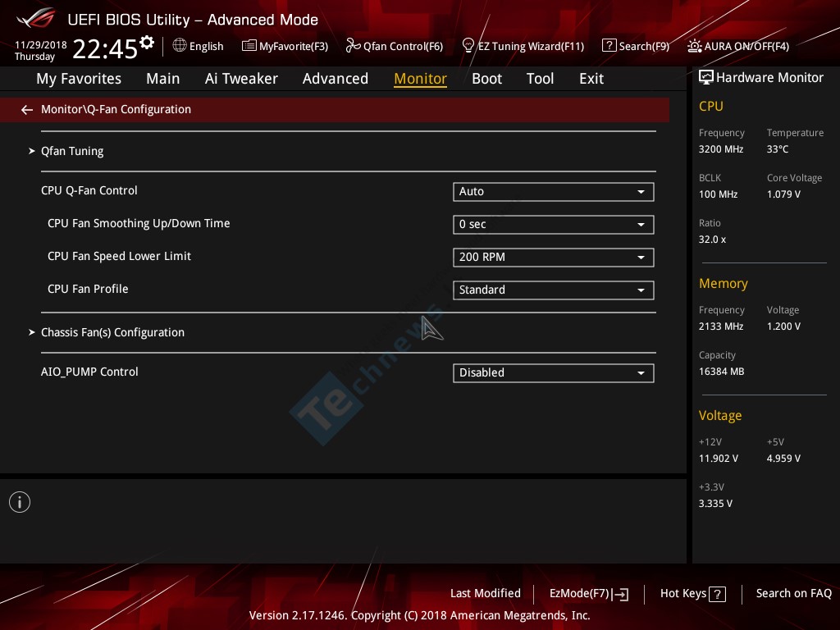Screen dimensions: 840x630
Task: Open CPU Fan Smoothing Up/Down Time dropdown
Action: (554, 225)
